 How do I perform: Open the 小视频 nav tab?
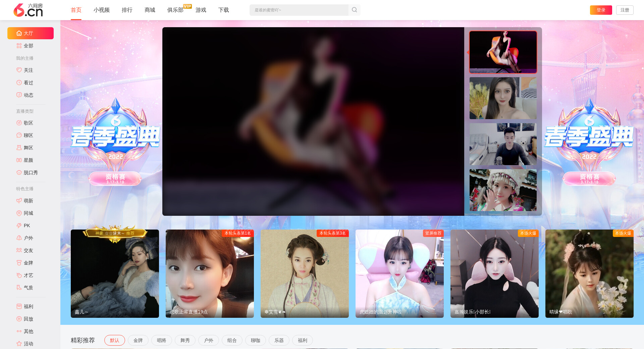tap(101, 10)
